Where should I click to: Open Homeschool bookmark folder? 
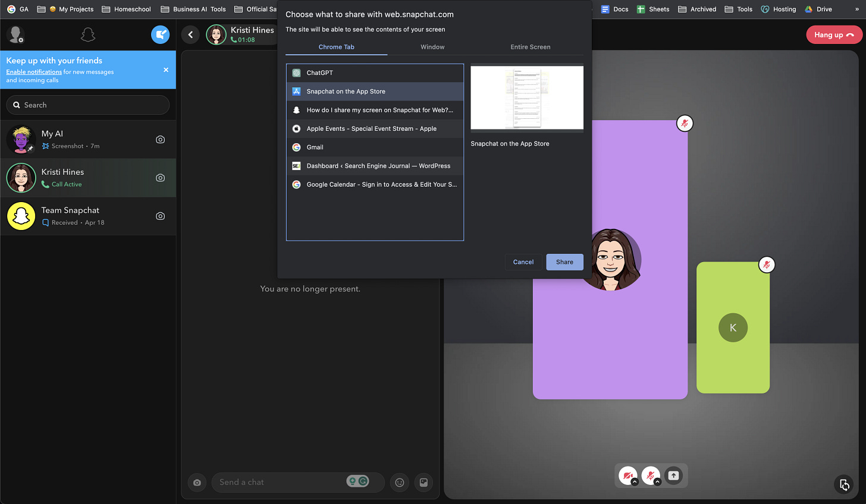[126, 9]
